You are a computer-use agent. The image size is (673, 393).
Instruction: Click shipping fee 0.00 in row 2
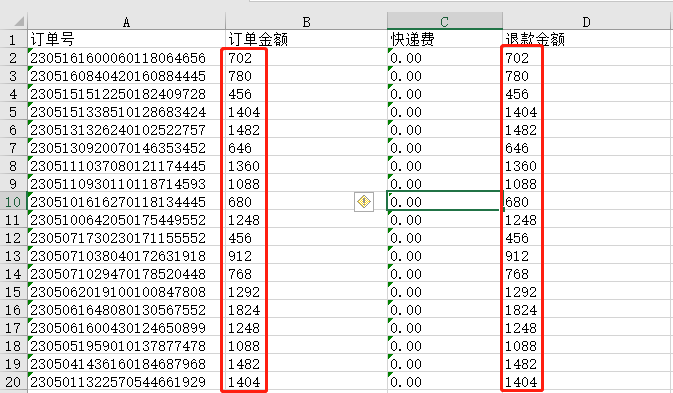point(445,57)
